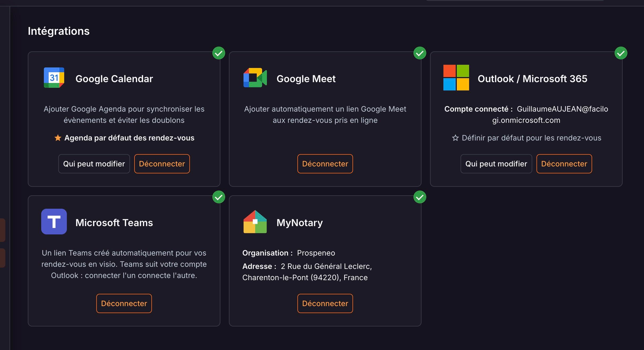Disconnect the MyNotary integration

point(325,303)
